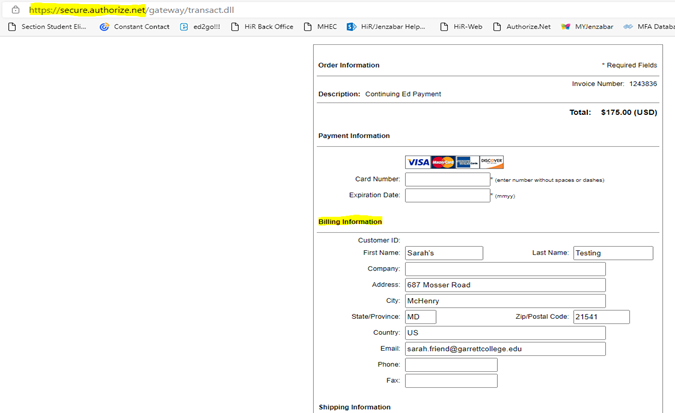Focus the Expiration Date field
675x413 pixels.
[x=447, y=196]
